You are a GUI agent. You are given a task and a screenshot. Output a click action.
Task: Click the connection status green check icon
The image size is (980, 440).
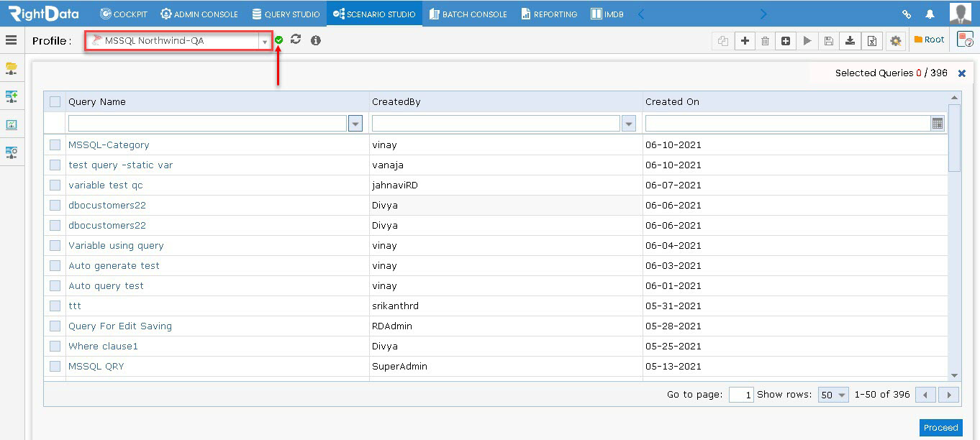(279, 40)
